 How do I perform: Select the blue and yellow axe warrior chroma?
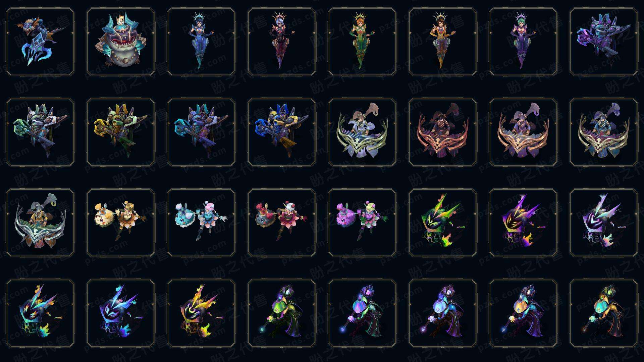[282, 132]
